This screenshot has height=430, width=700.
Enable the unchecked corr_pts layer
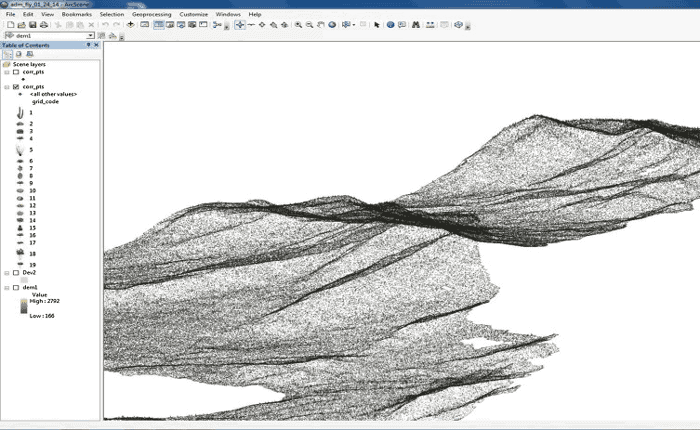(x=16, y=72)
